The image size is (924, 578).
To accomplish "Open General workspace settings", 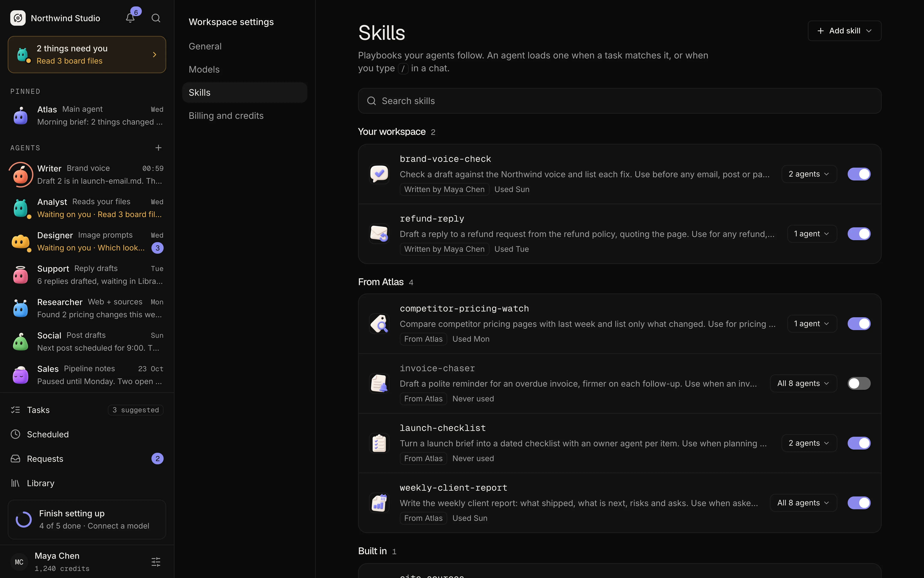I will [x=245, y=46].
